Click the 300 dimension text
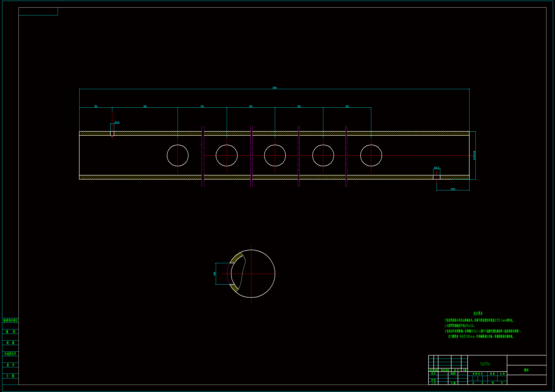 [145, 106]
